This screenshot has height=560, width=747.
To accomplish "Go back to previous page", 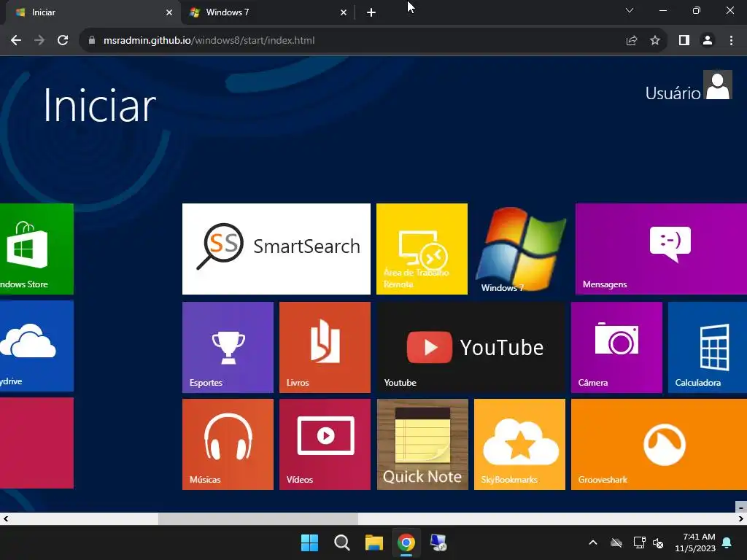I will pos(16,41).
